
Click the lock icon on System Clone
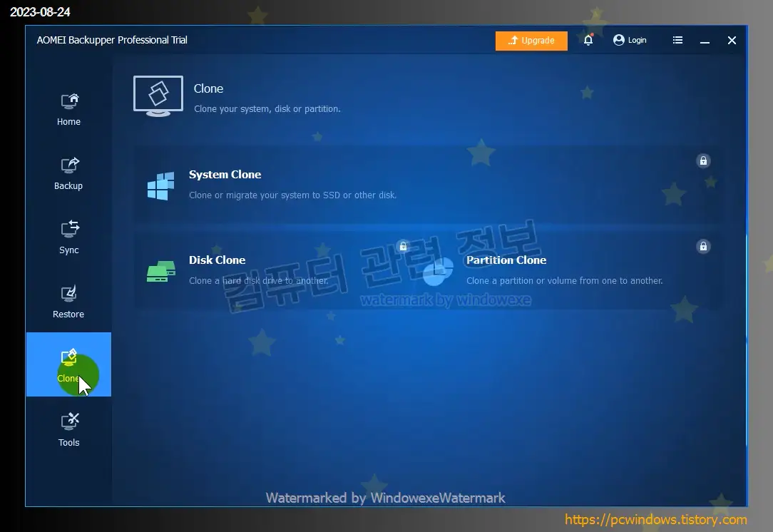point(704,160)
